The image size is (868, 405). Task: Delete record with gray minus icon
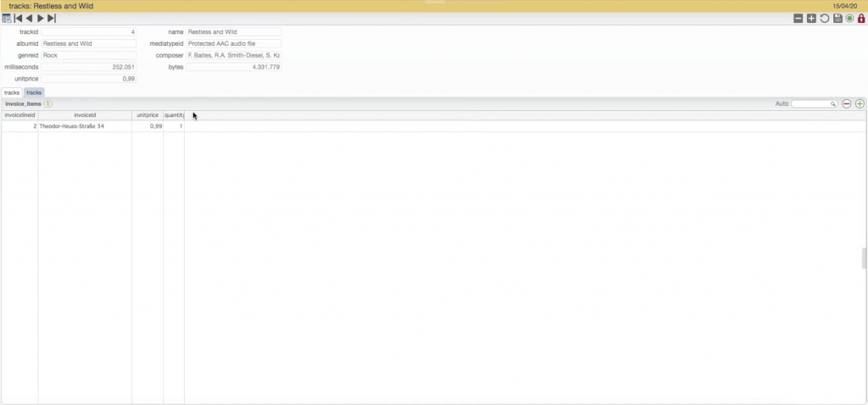coord(798,19)
